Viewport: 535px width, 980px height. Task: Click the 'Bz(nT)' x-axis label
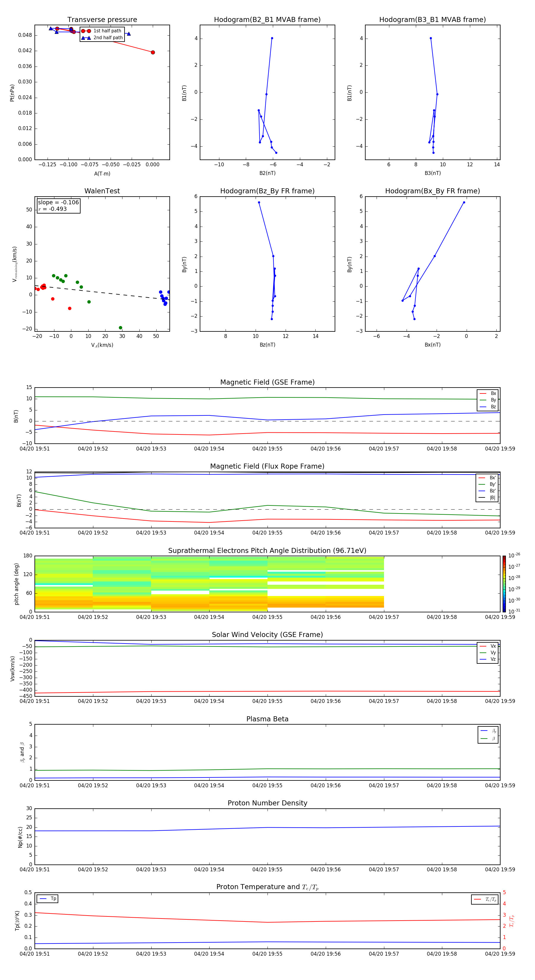point(267,345)
